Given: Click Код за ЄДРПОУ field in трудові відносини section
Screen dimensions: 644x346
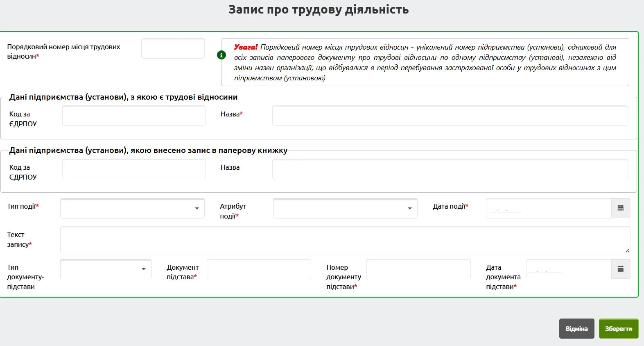Looking at the screenshot, I should click(x=134, y=116).
